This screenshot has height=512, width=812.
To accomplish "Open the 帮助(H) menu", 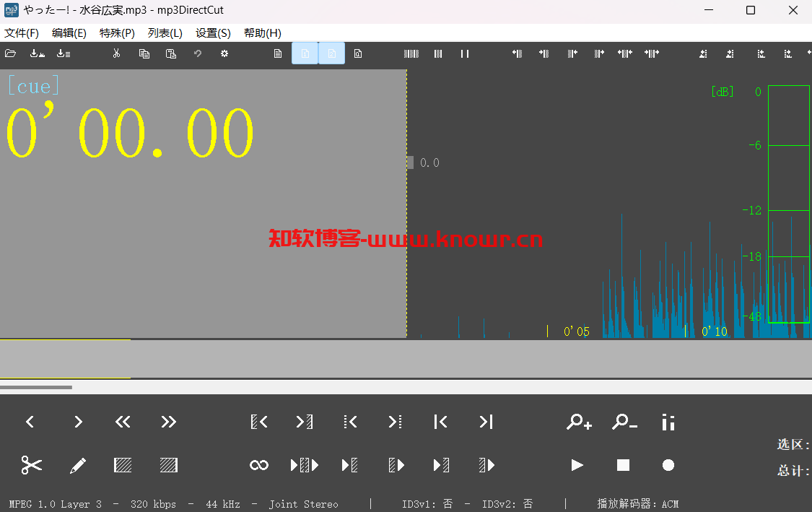I will tap(262, 33).
